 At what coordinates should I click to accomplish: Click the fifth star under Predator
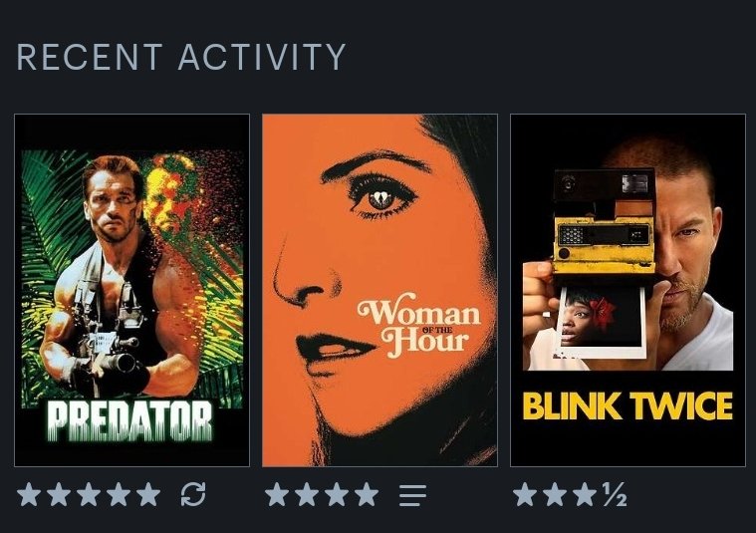148,494
